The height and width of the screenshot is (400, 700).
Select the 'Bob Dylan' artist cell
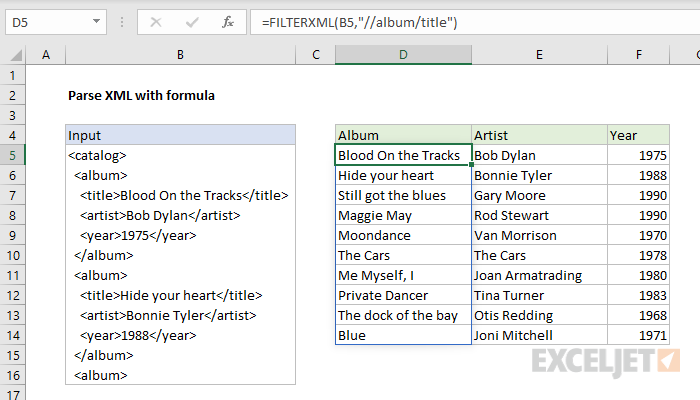[539, 155]
